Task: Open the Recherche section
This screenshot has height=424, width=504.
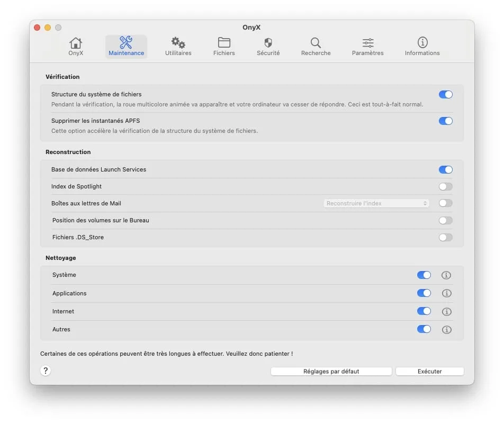Action: (x=316, y=46)
